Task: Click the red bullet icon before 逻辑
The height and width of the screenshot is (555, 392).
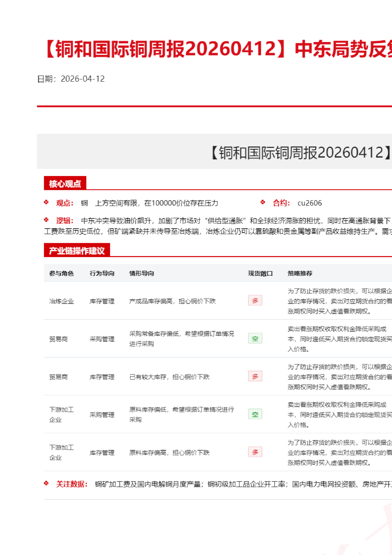Action: point(46,220)
